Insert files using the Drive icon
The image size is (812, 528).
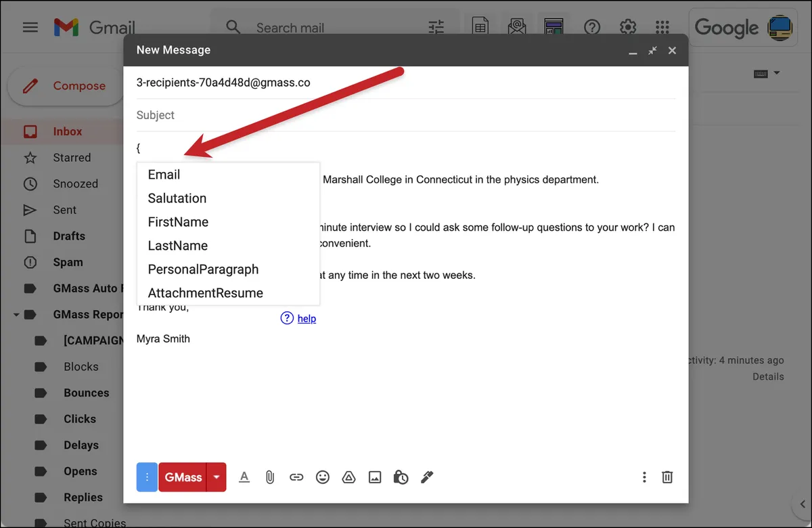348,477
